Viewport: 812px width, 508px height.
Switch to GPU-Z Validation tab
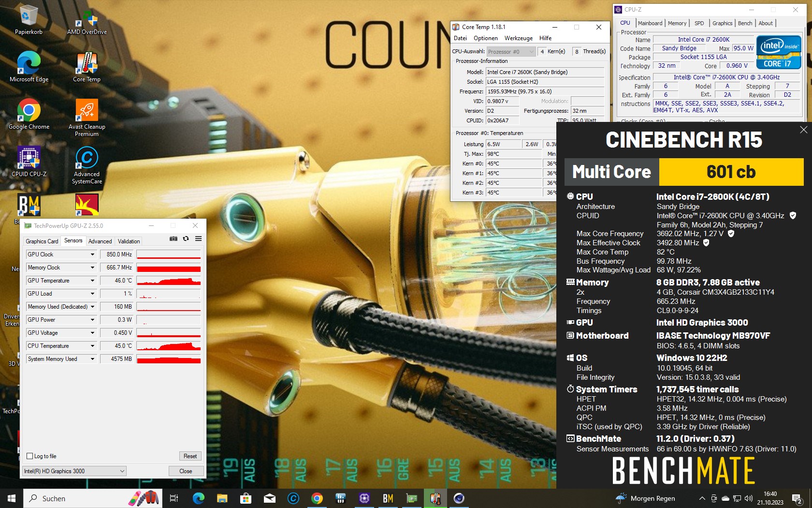click(x=129, y=241)
